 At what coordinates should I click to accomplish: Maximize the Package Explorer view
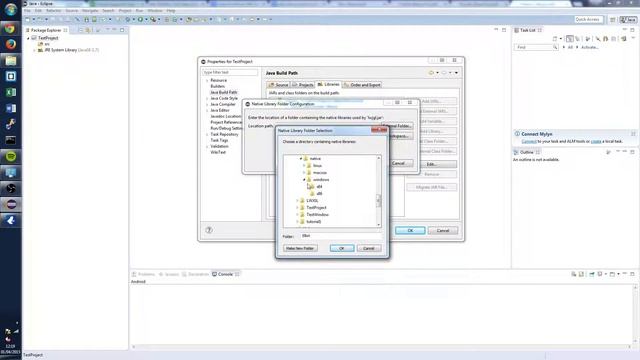point(122,30)
